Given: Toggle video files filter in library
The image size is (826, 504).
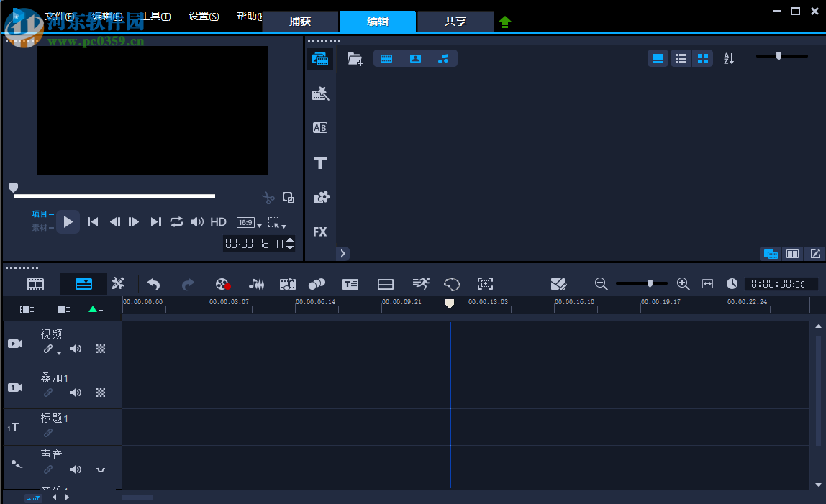Looking at the screenshot, I should (x=386, y=58).
